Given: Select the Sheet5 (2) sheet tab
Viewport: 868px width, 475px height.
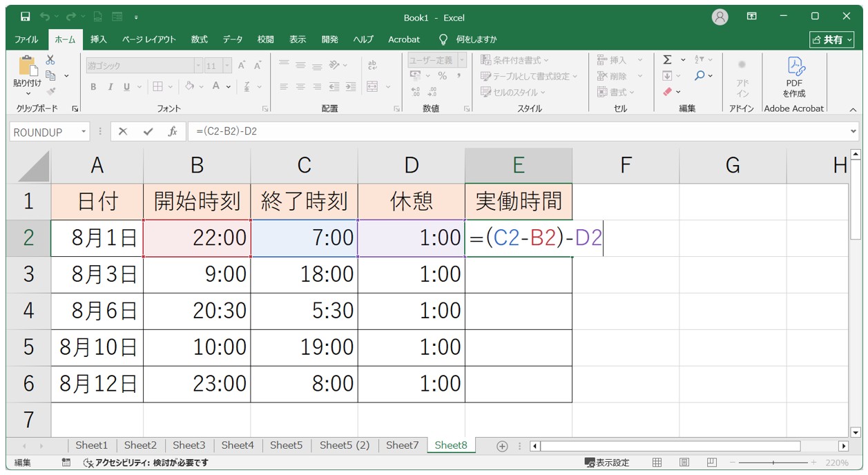Looking at the screenshot, I should (345, 445).
